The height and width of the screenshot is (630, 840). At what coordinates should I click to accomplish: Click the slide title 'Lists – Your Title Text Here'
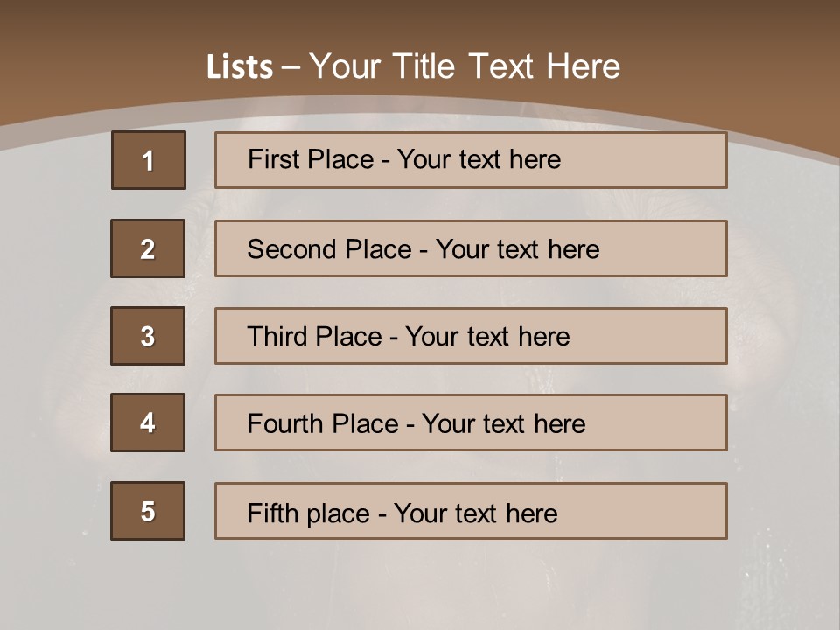(x=413, y=66)
